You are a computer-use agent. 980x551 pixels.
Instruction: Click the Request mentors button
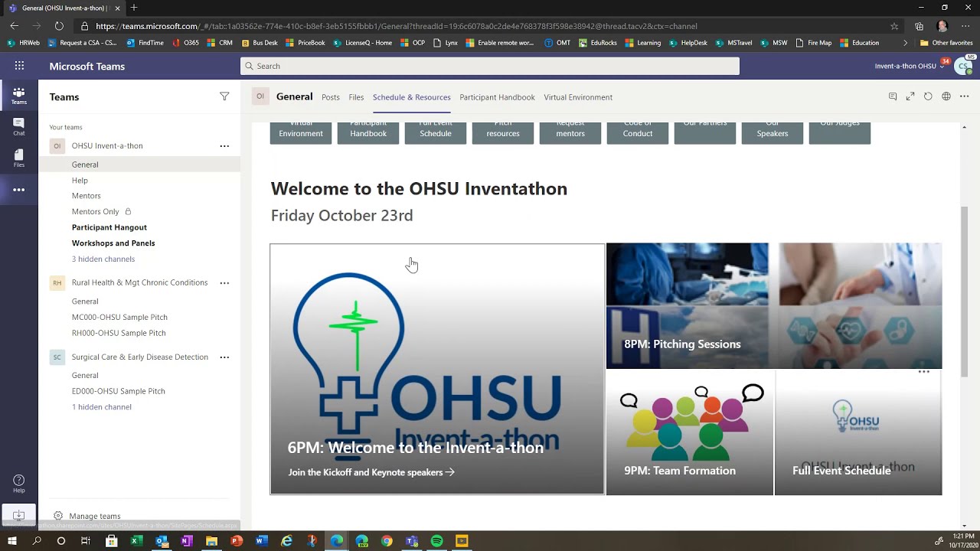[570, 132]
